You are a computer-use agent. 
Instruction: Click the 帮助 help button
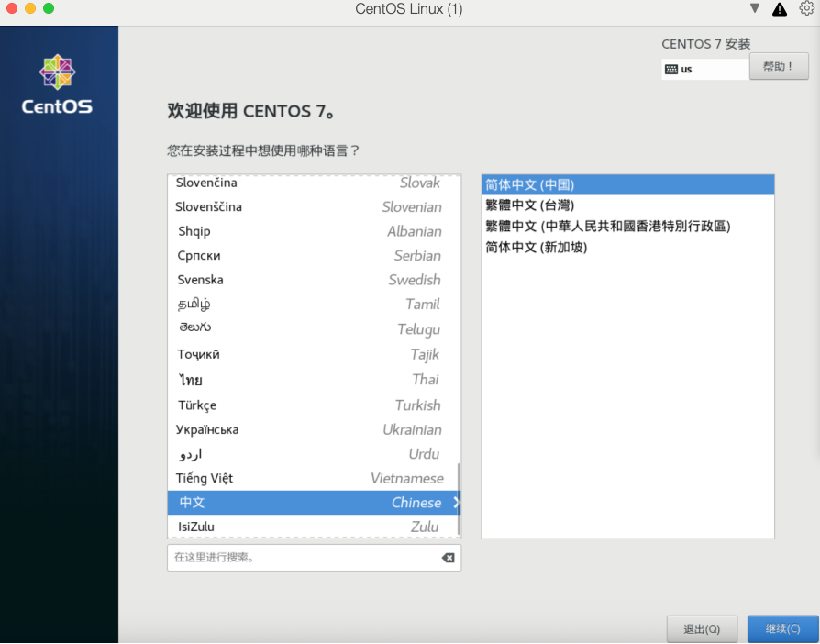click(x=779, y=67)
